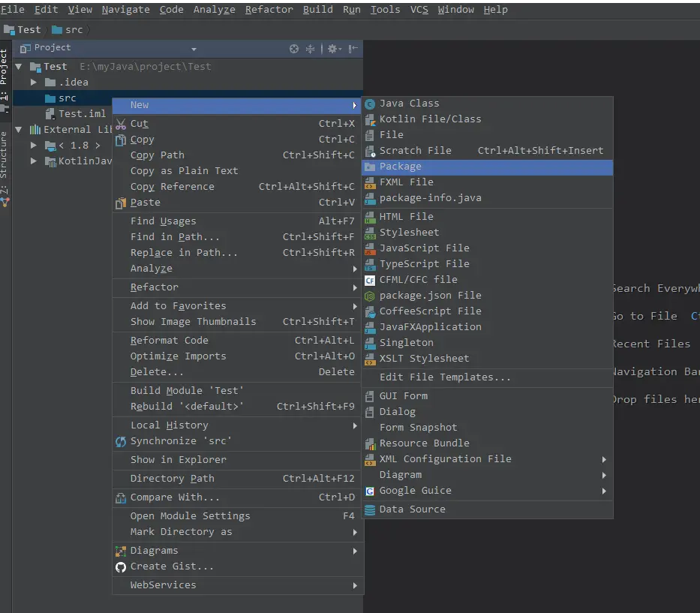Image resolution: width=700 pixels, height=613 pixels.
Task: Click the GUI Form icon
Action: (x=370, y=396)
